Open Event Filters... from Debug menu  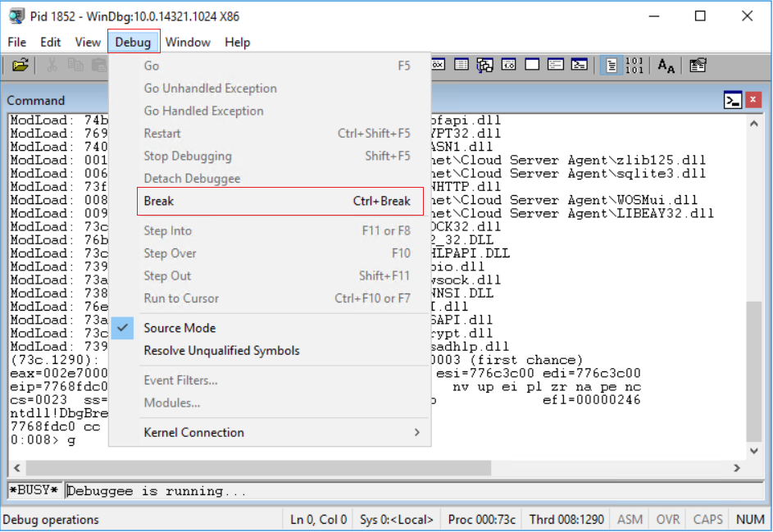270,380
